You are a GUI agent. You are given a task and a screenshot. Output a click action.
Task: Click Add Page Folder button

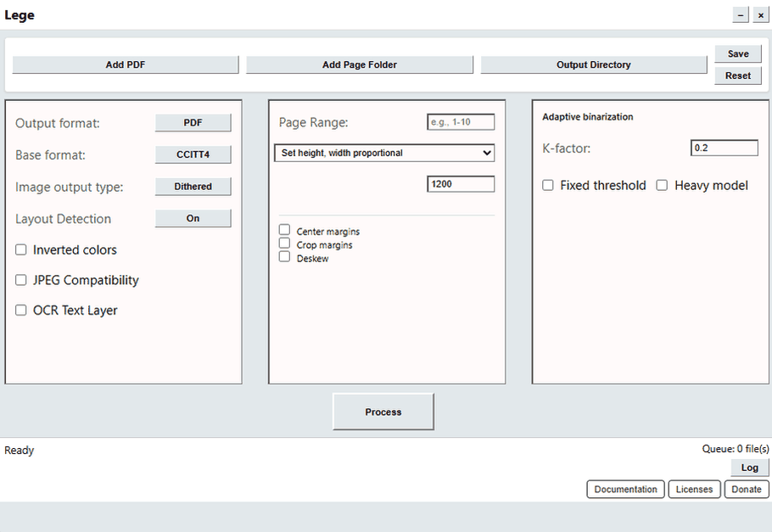point(360,65)
